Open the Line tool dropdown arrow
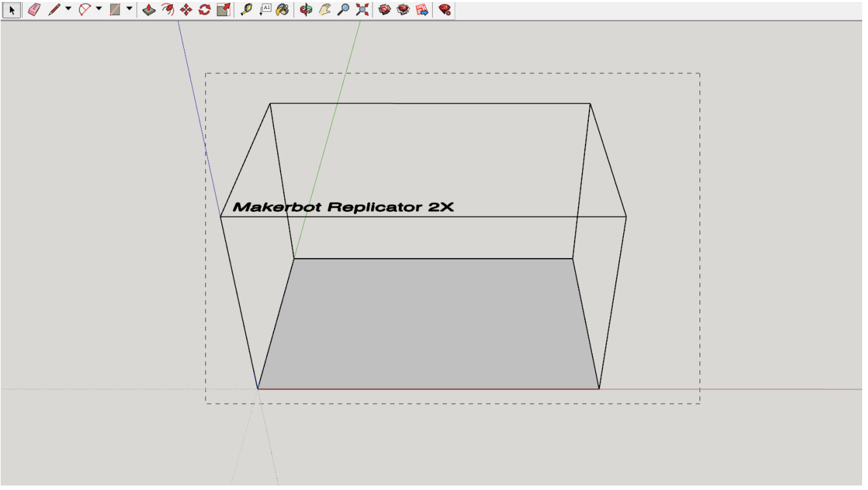The height and width of the screenshot is (490, 868). coord(68,9)
